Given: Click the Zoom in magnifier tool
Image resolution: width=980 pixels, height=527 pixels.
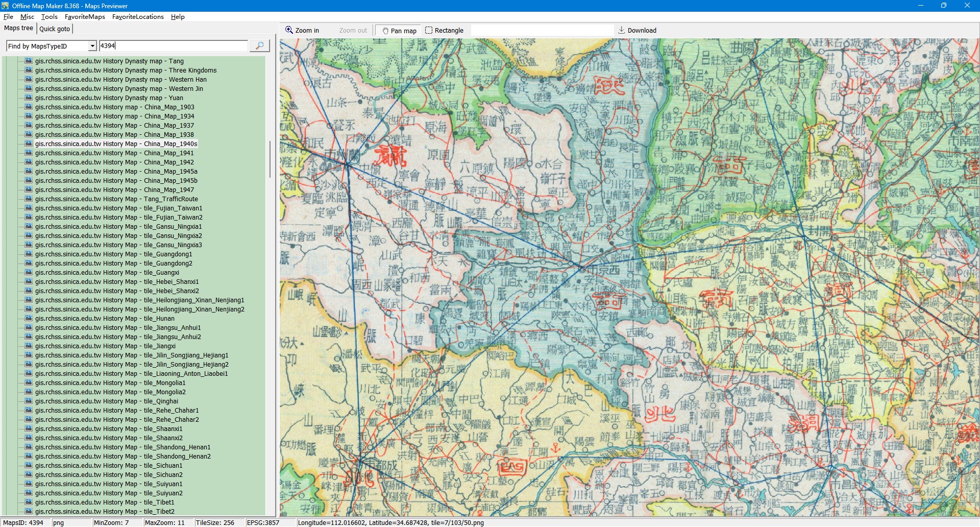Looking at the screenshot, I should 289,30.
